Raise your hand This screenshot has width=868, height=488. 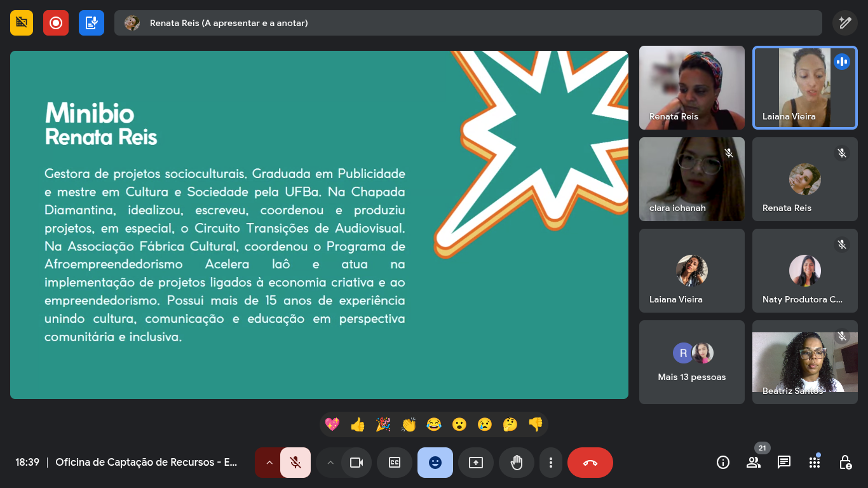click(517, 463)
